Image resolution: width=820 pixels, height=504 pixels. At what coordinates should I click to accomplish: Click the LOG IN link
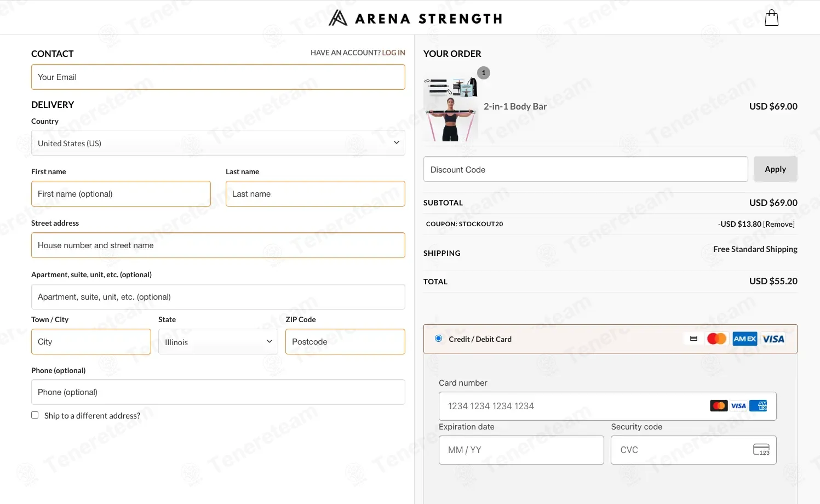pyautogui.click(x=393, y=53)
